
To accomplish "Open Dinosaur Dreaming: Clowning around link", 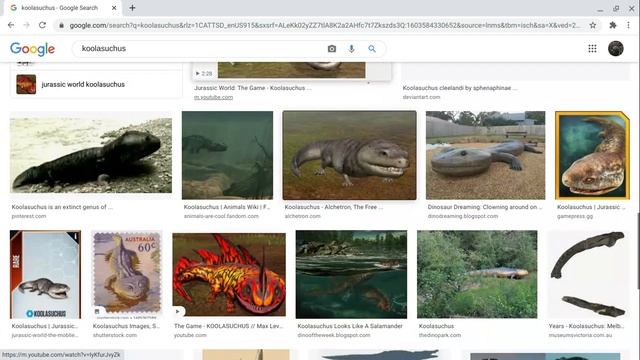I will click(485, 207).
